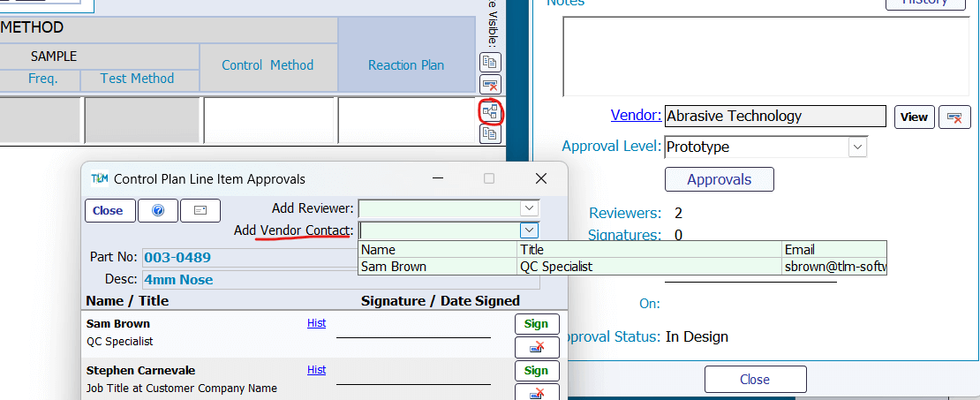Click the upper copy icon beside Reaction Plan
The height and width of the screenshot is (400, 980).
point(490,63)
